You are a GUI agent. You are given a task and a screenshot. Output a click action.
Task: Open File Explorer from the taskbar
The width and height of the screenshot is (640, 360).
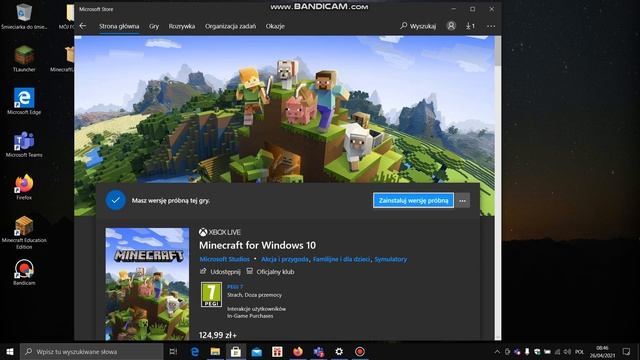(x=215, y=351)
